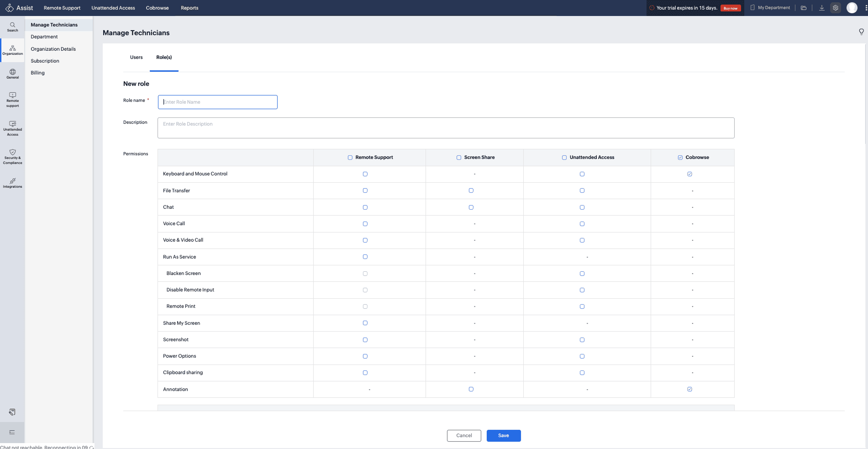
Task: Click the Save button
Action: 503,436
